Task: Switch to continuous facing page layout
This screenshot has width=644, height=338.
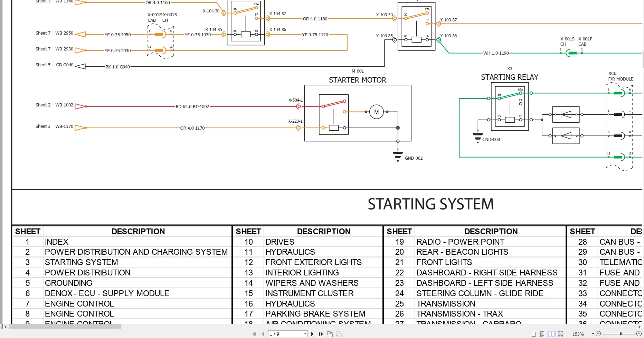Action: click(x=560, y=334)
